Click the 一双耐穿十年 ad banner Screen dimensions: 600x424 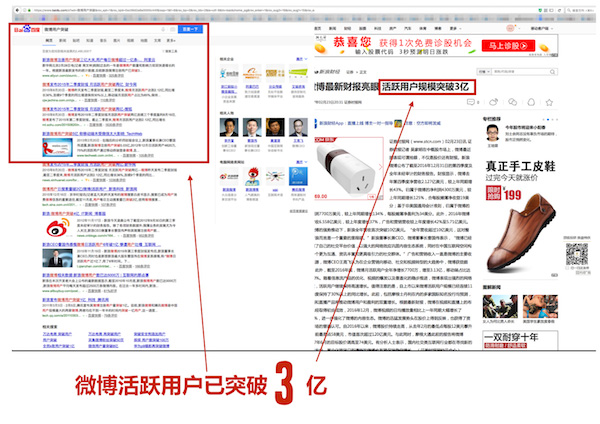pyautogui.click(x=520, y=340)
